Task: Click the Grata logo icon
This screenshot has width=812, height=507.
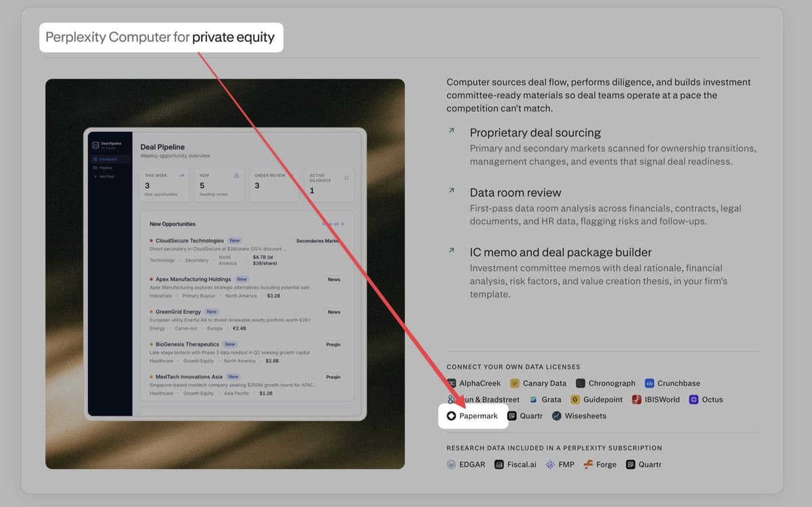Action: click(x=534, y=399)
